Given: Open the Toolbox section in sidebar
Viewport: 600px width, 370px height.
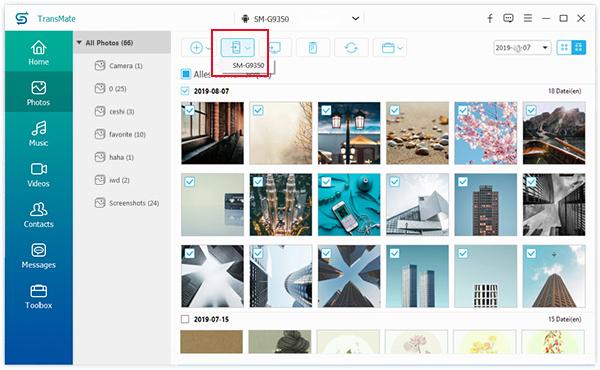Looking at the screenshot, I should click(39, 296).
